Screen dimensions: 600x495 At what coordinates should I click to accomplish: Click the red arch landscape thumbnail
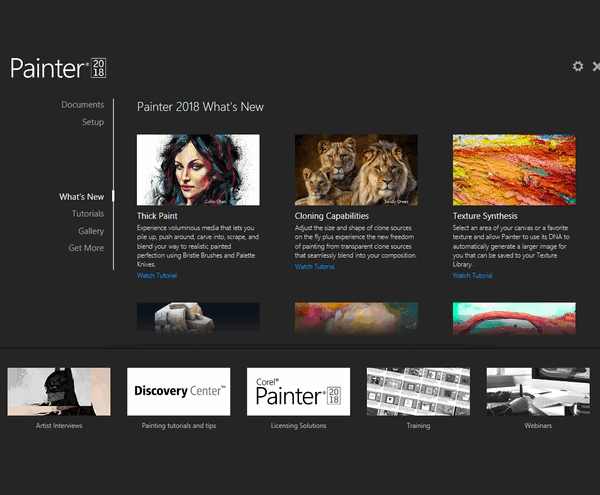(x=514, y=319)
